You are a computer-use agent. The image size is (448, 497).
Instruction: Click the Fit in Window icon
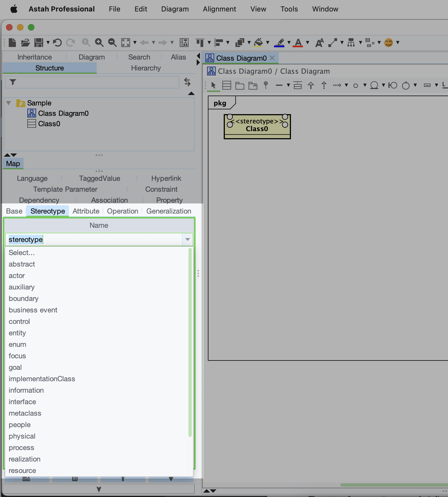tap(126, 43)
